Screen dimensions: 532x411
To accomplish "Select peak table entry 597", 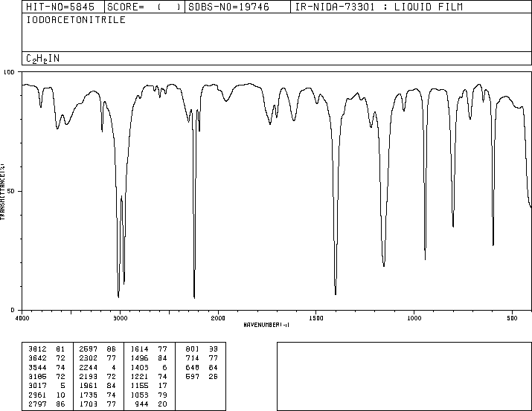I will (x=192, y=377).
